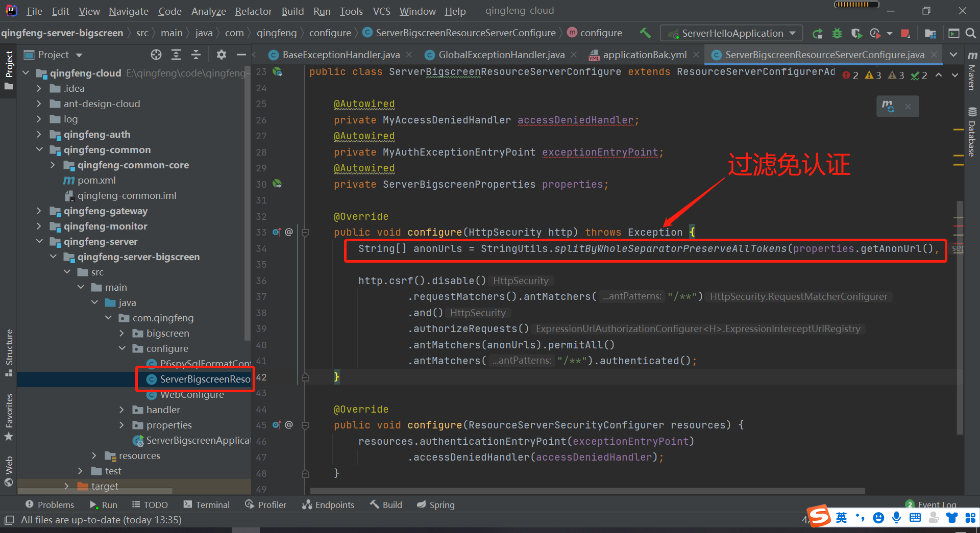Stop the running process with red square
Viewport: 980px width, 533px height.
905,33
